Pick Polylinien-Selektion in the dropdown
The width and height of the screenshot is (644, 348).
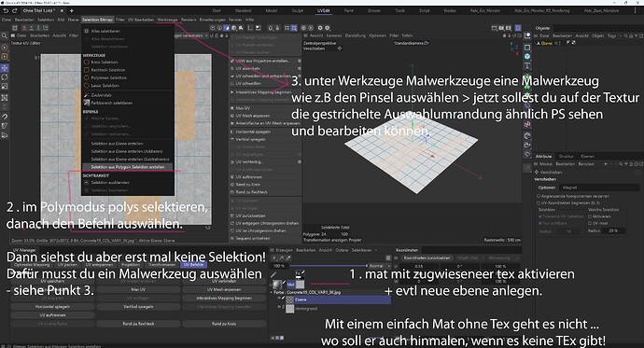tap(109, 78)
